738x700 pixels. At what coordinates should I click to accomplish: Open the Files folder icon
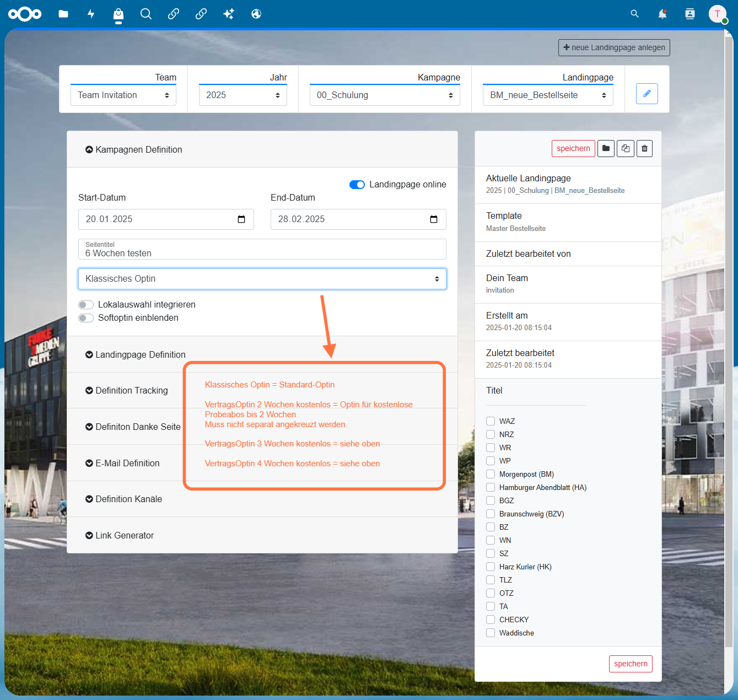point(63,14)
